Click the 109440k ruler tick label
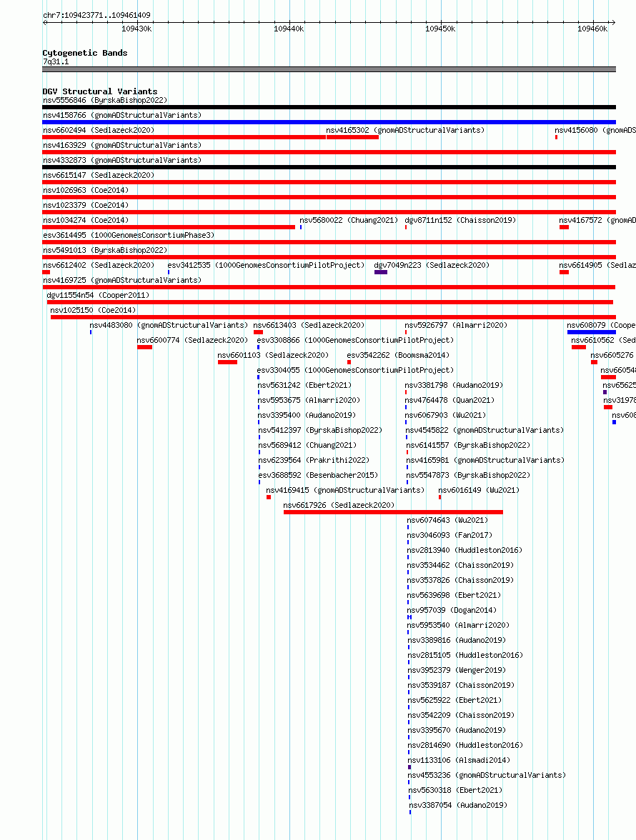The image size is (636, 840). [x=289, y=29]
